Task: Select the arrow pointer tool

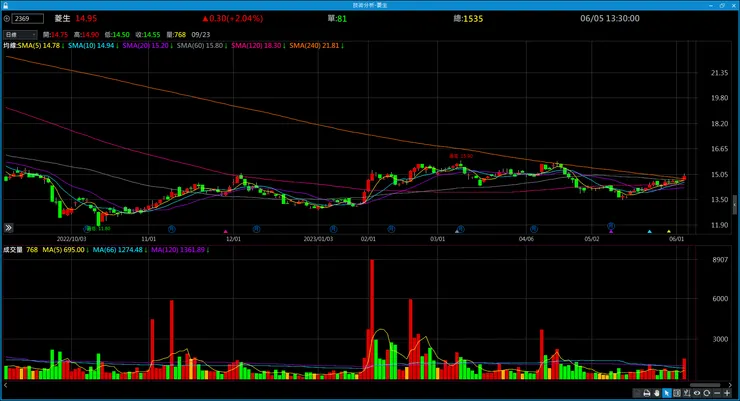Action: (x=667, y=393)
